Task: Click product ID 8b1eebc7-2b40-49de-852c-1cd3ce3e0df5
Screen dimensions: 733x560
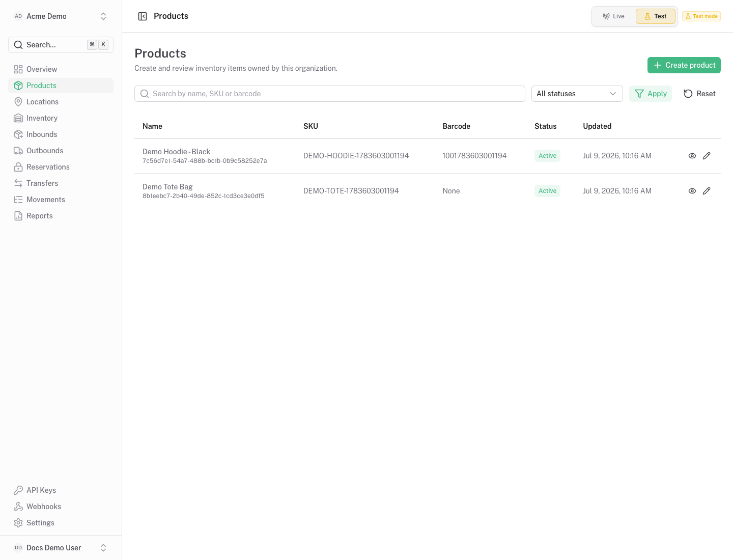Action: click(204, 196)
